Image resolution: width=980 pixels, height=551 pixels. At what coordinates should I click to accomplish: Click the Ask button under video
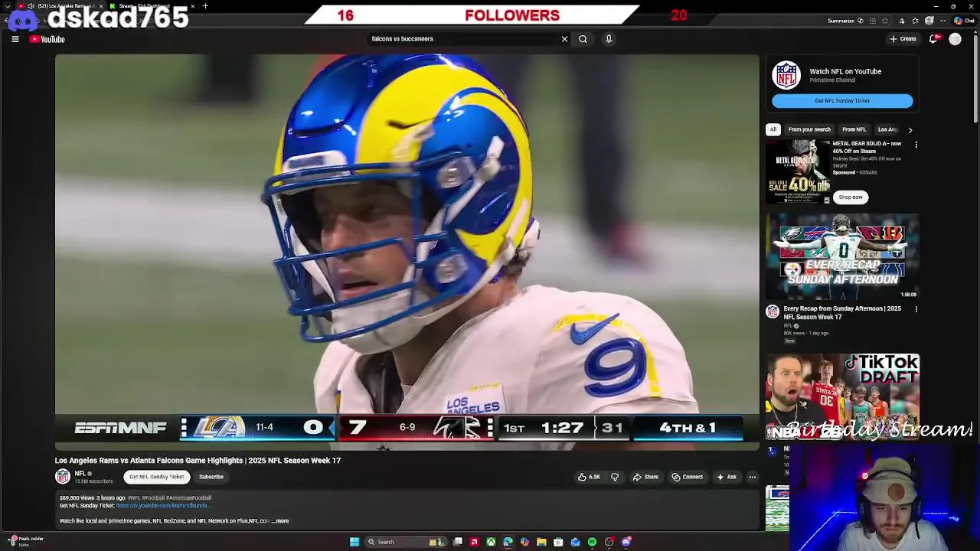click(727, 477)
